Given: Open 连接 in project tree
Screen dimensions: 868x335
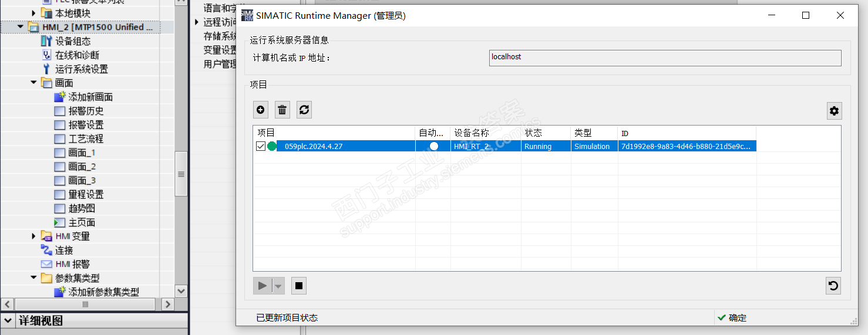Looking at the screenshot, I should tap(64, 250).
